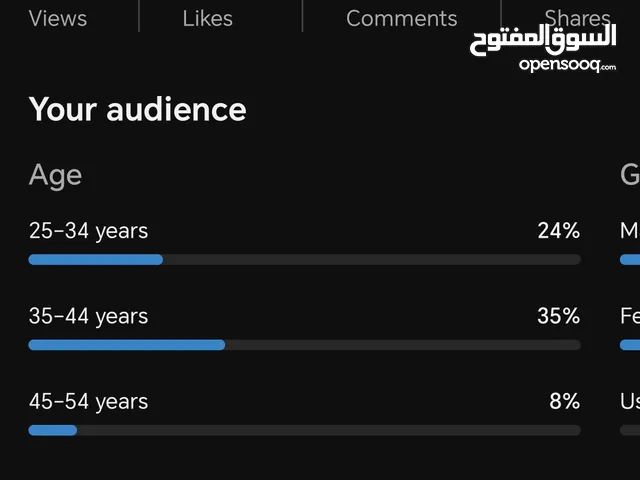Image resolution: width=640 pixels, height=480 pixels.
Task: Open the Views metric tab
Action: pyautogui.click(x=58, y=18)
